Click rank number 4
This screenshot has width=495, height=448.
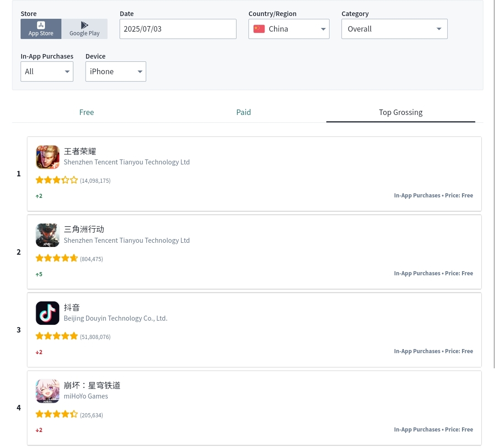19,408
